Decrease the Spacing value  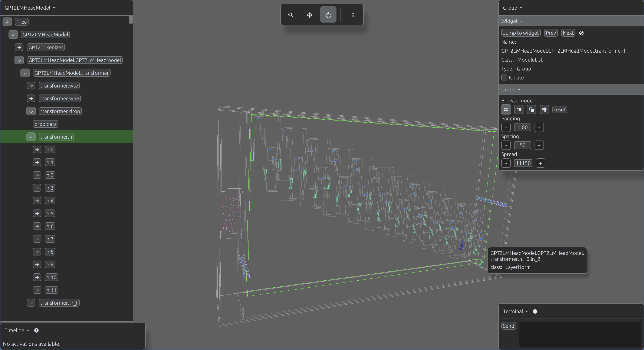[x=506, y=145]
